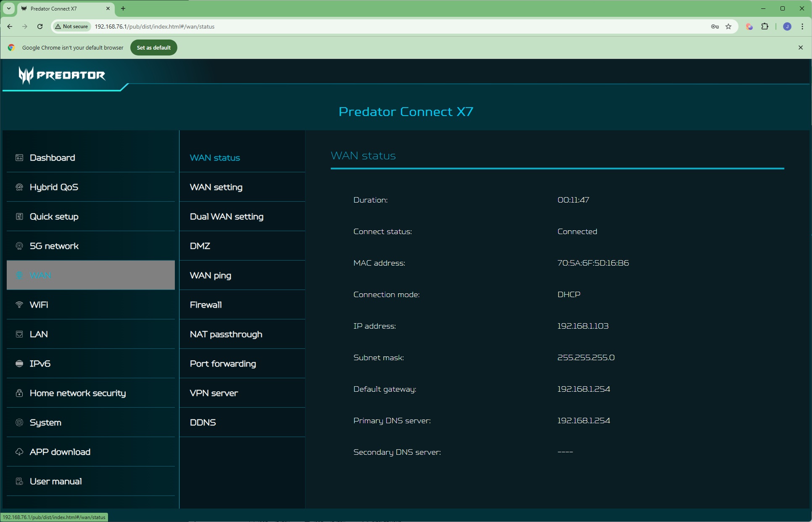812x522 pixels.
Task: Click the IPv6 globe icon
Action: tap(19, 364)
